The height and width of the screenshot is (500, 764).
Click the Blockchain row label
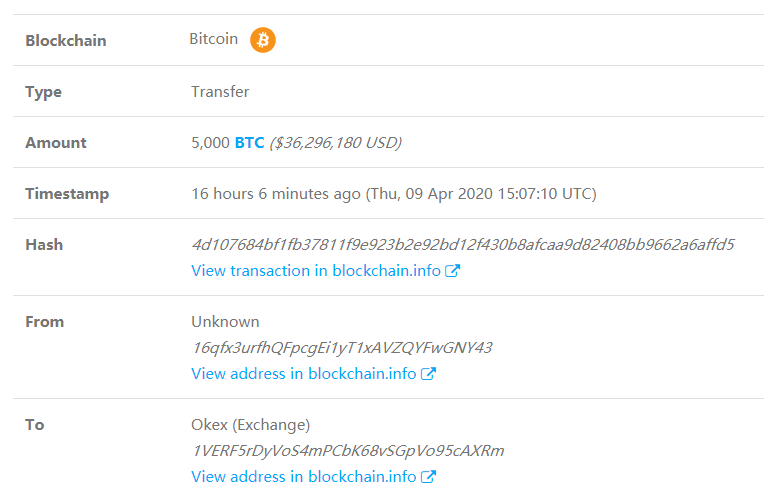click(x=66, y=40)
